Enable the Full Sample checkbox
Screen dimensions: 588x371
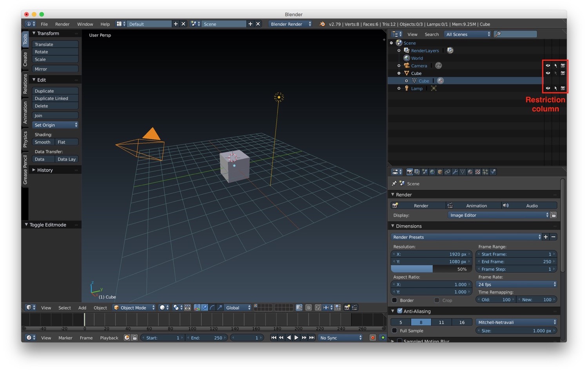pyautogui.click(x=395, y=331)
